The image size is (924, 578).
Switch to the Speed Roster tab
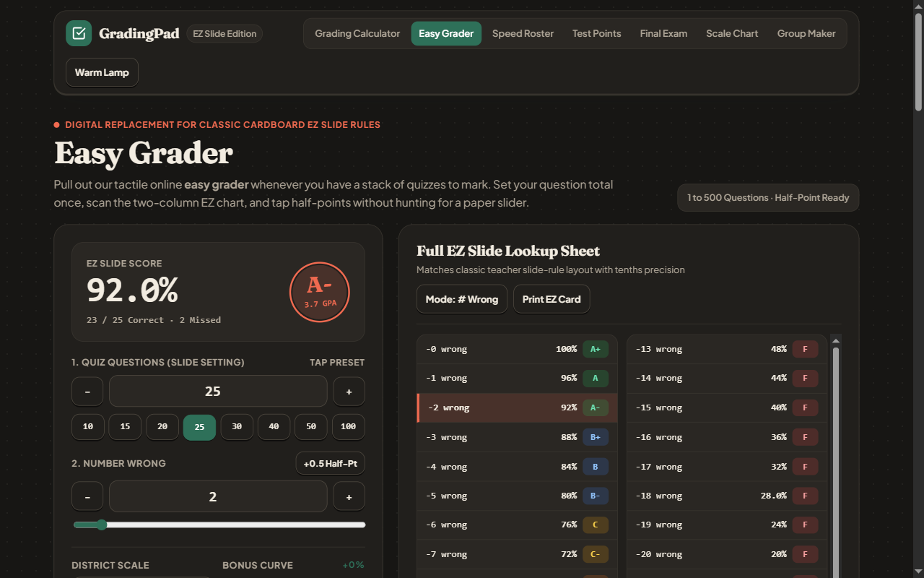(x=523, y=33)
